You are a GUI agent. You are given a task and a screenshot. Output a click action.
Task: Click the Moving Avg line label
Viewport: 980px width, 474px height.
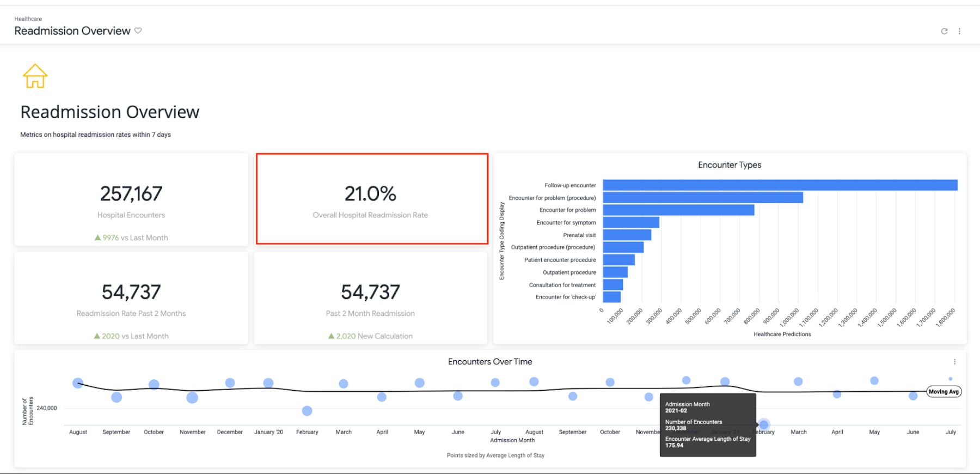pos(944,392)
